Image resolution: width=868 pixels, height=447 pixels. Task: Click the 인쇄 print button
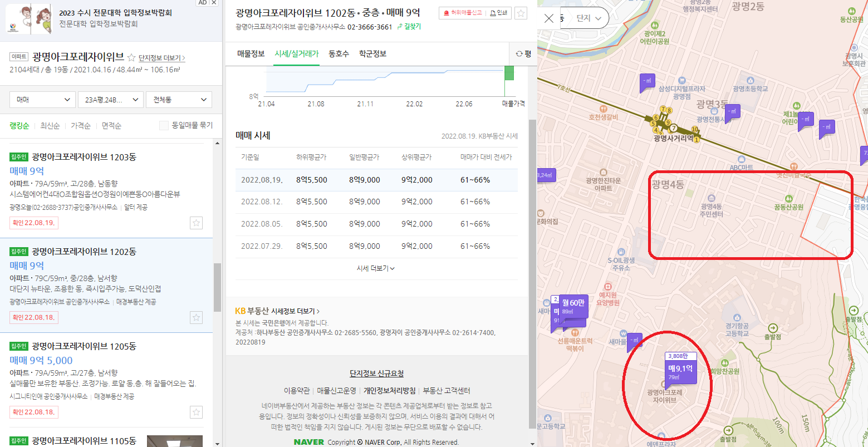(x=499, y=13)
